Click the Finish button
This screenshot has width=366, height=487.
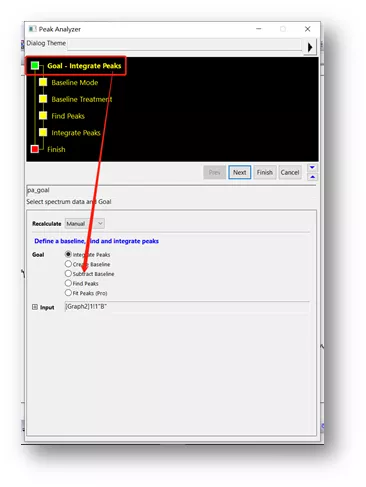point(265,172)
